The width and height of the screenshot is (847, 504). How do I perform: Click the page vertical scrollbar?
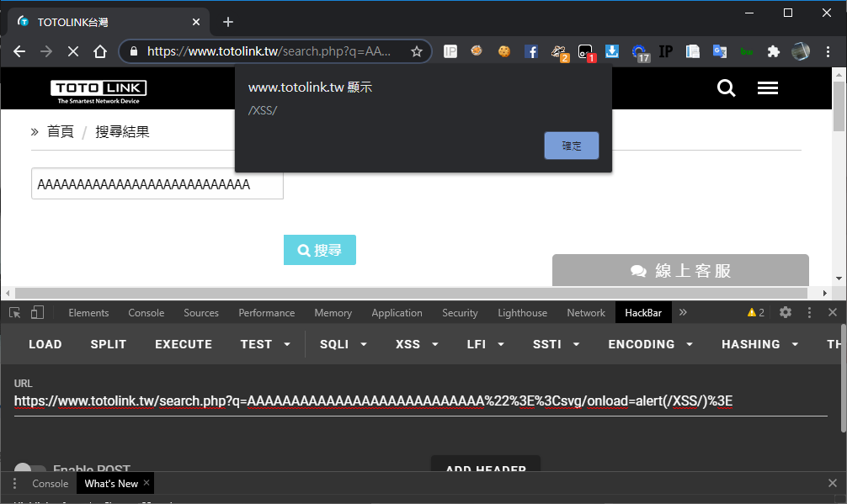839,106
